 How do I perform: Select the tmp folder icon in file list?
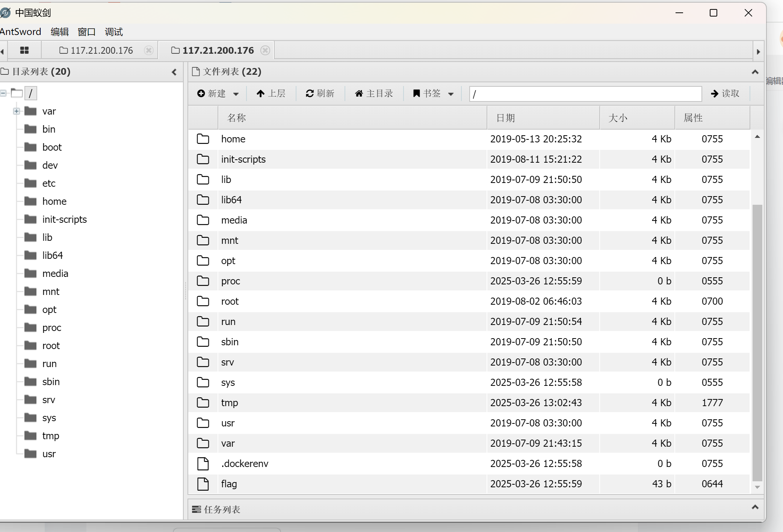point(203,403)
